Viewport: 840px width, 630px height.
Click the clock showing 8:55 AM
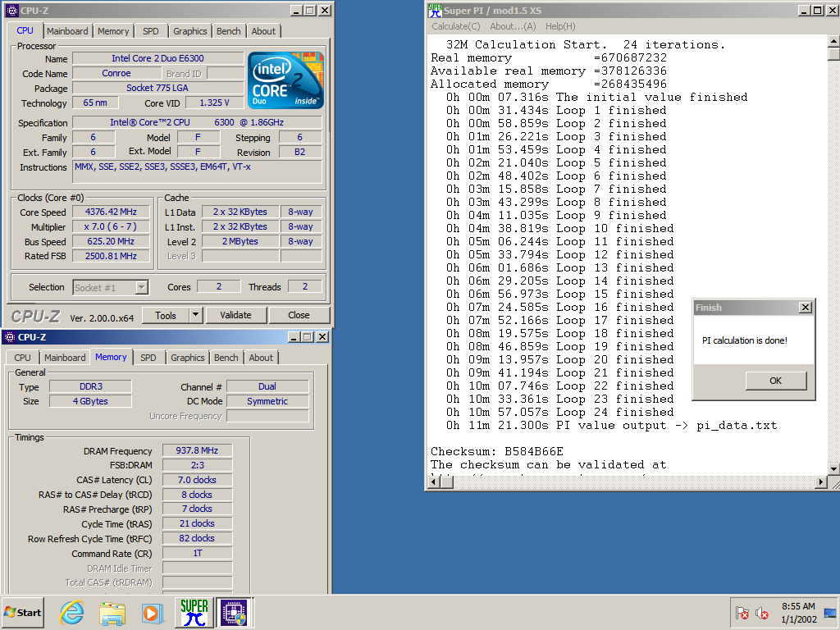pos(798,606)
